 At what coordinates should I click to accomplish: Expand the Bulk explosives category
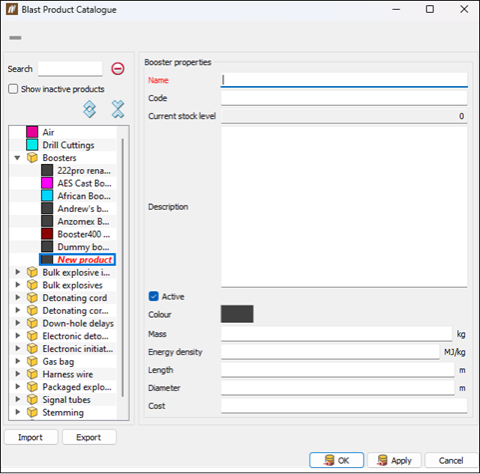click(18, 285)
